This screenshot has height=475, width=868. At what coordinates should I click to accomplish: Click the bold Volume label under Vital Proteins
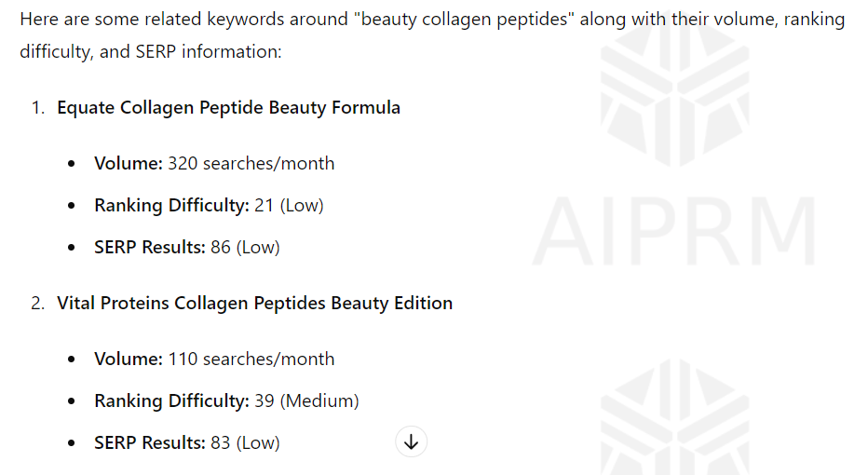129,359
